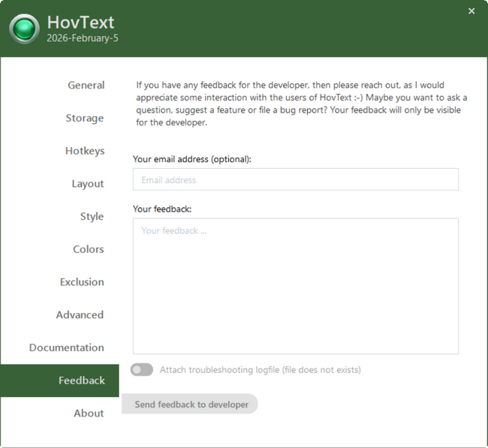Click the HovText title in header

coord(80,23)
